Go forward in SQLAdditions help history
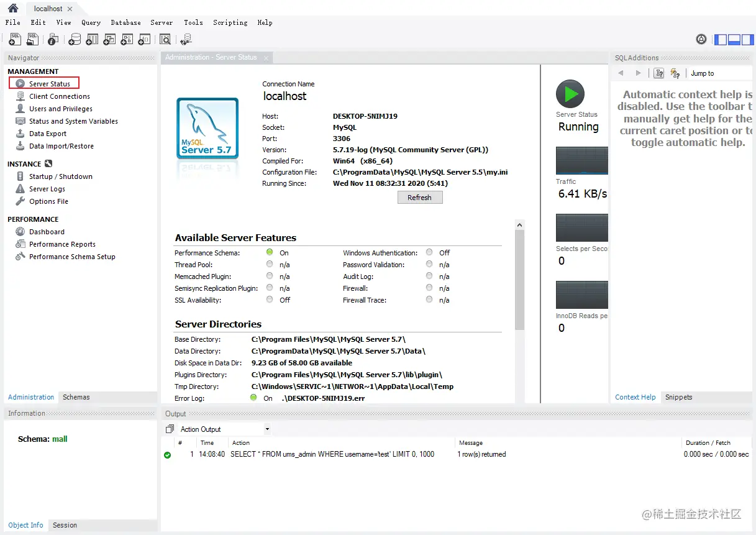 pos(638,73)
